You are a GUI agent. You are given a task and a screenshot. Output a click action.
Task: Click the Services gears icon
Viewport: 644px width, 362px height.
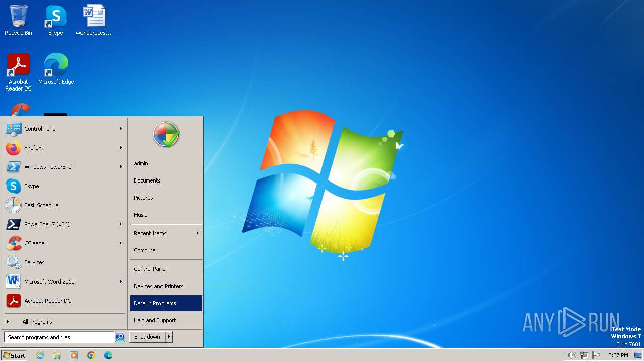coord(13,262)
